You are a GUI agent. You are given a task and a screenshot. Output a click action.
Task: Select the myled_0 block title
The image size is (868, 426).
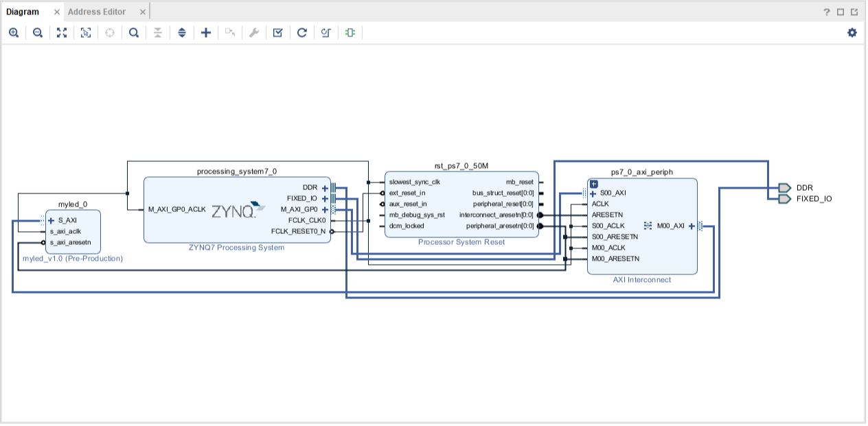coord(73,204)
